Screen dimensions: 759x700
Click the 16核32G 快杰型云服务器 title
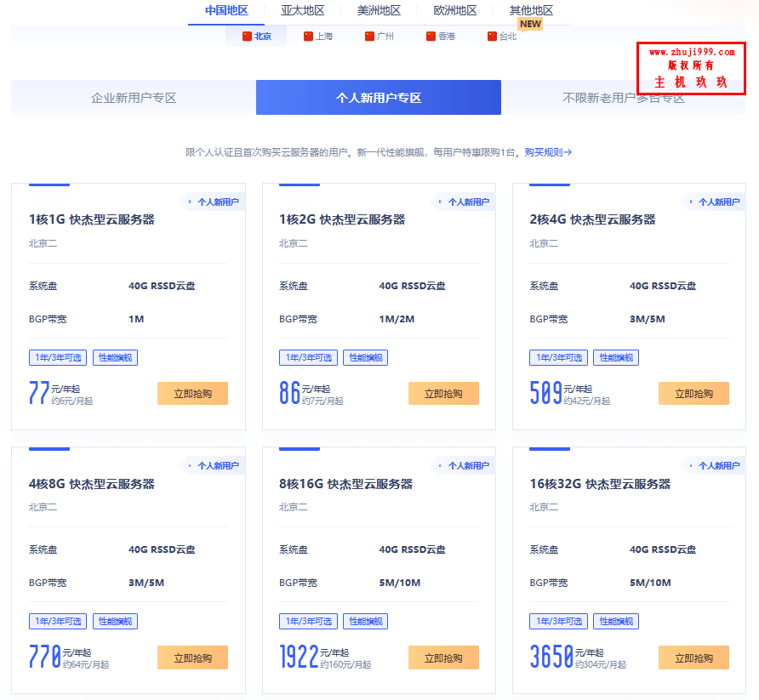tap(600, 484)
